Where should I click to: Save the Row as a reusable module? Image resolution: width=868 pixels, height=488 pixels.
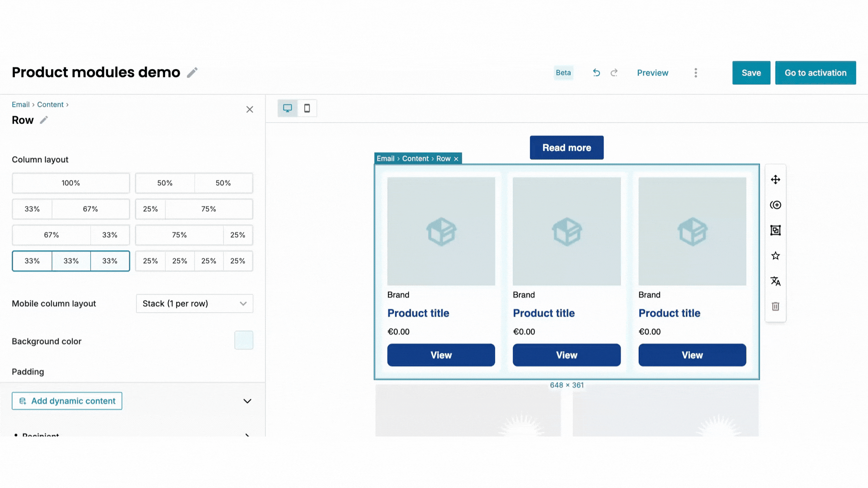point(775,230)
